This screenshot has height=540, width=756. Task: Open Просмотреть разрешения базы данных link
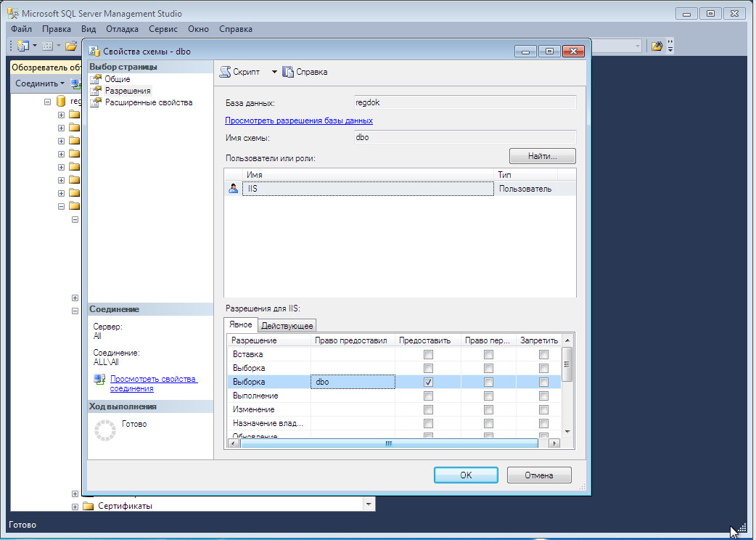[299, 120]
